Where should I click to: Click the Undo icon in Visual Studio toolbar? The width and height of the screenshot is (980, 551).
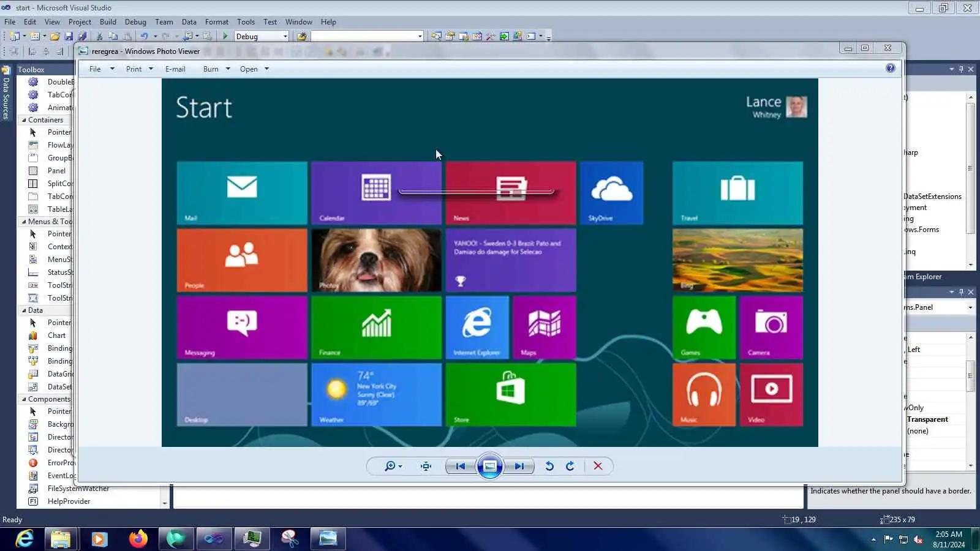pos(145,36)
